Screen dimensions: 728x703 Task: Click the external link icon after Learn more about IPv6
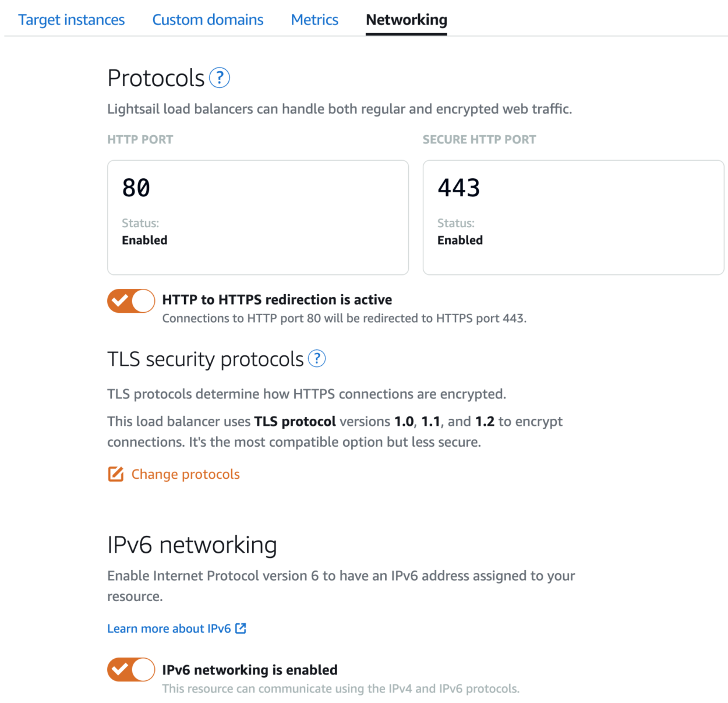tap(241, 628)
